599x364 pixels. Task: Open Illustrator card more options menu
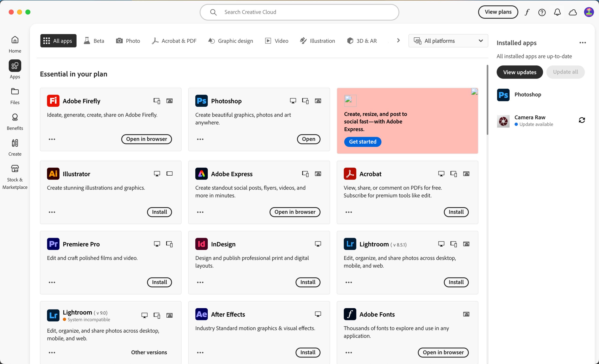[52, 212]
